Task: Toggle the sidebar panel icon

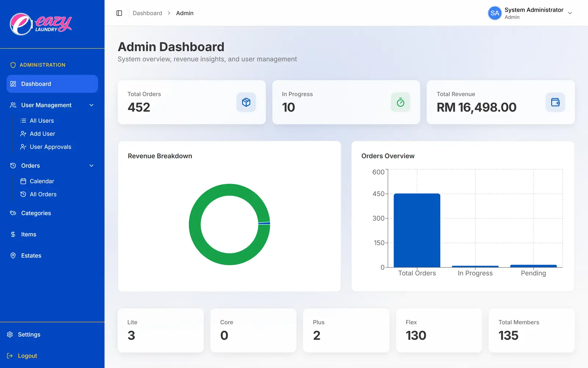Action: pos(119,13)
